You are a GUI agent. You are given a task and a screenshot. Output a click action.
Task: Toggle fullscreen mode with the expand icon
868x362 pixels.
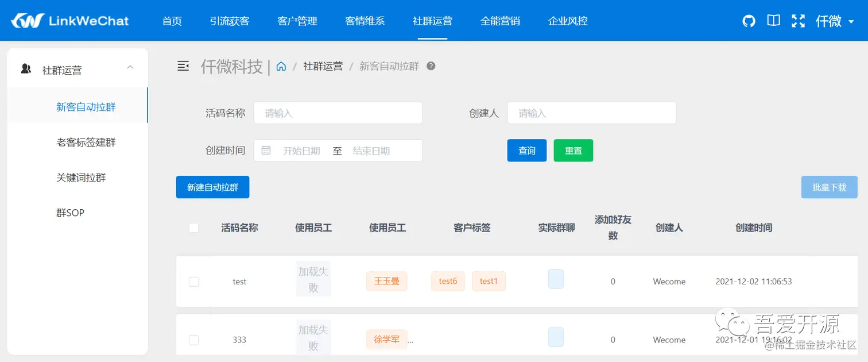click(798, 20)
